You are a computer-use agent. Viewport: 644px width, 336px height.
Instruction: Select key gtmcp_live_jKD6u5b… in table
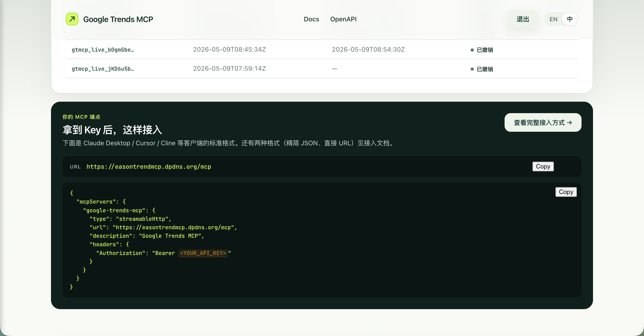[103, 69]
